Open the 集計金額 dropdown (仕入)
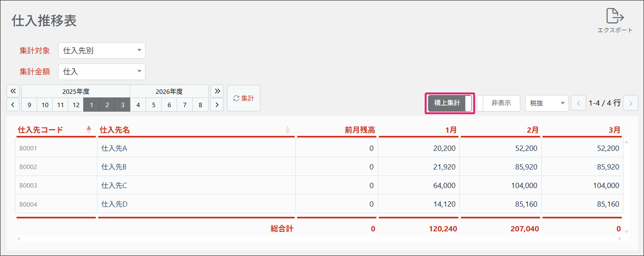The height and width of the screenshot is (256, 644). [x=102, y=72]
